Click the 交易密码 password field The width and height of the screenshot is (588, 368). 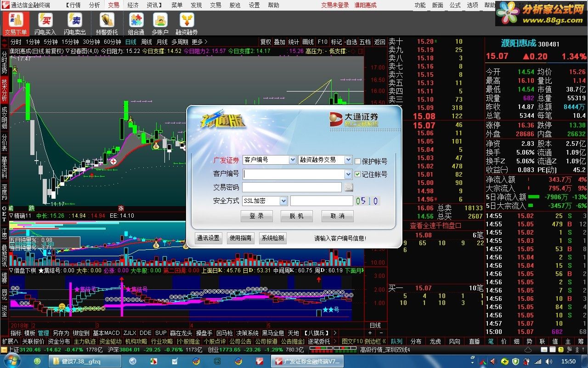(x=292, y=187)
